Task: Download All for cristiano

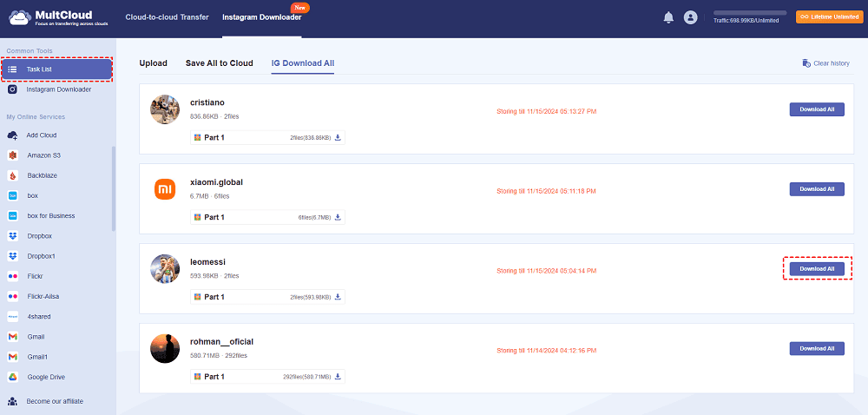Action: click(x=817, y=109)
